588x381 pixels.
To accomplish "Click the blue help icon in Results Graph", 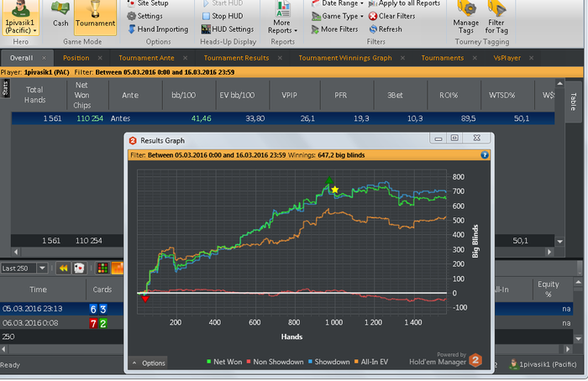I will click(x=485, y=154).
